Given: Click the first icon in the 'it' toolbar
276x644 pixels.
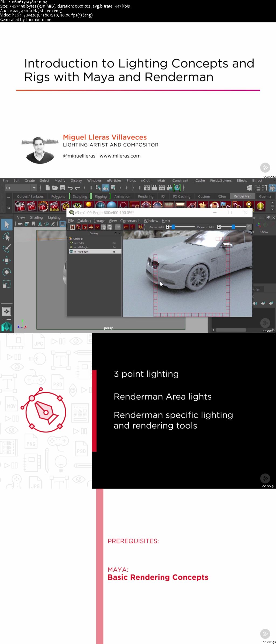Looking at the screenshot, I should click(x=72, y=227).
